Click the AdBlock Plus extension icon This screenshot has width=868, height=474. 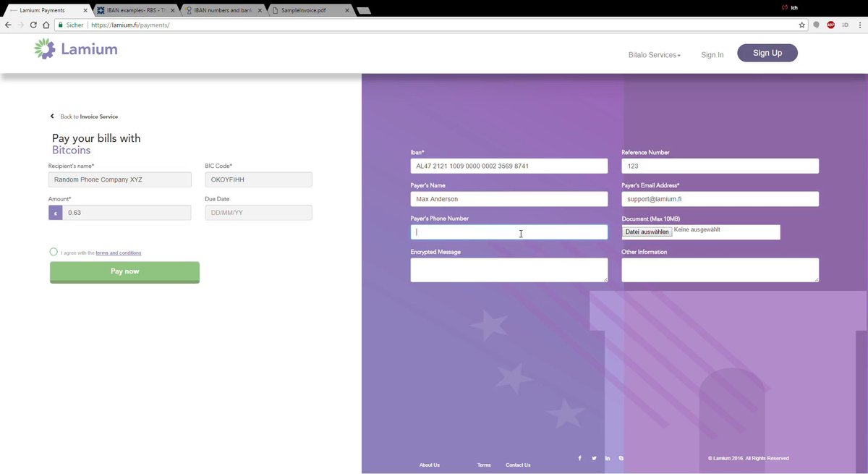tap(831, 25)
